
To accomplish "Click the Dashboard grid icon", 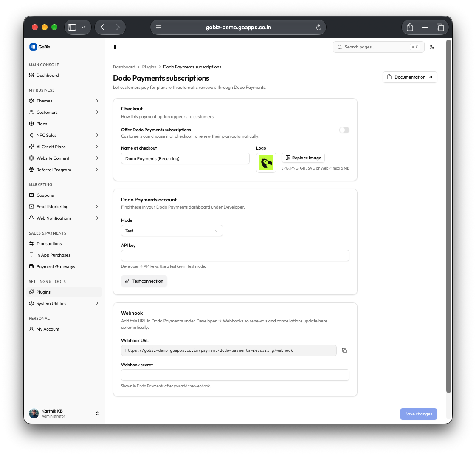I will [31, 75].
